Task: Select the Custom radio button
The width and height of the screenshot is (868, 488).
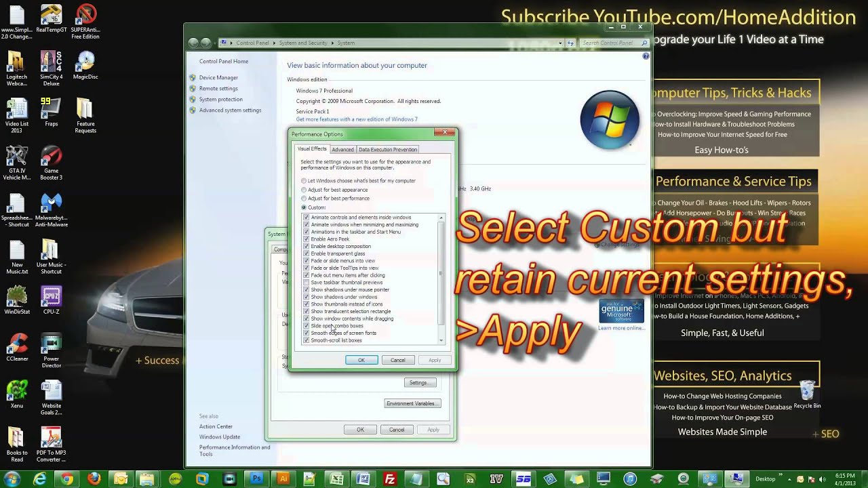Action: tap(304, 207)
